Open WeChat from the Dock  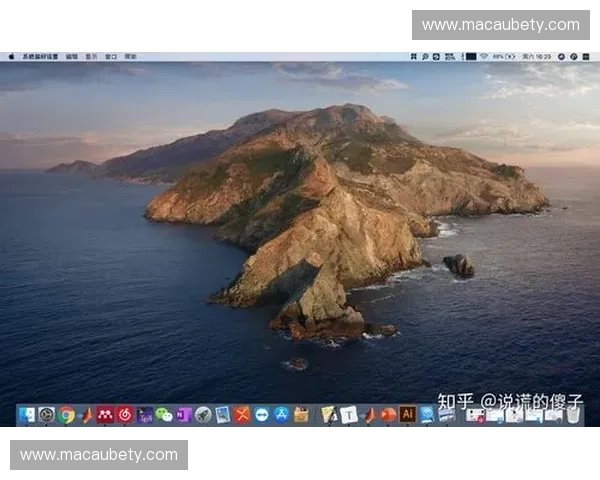pos(164,414)
